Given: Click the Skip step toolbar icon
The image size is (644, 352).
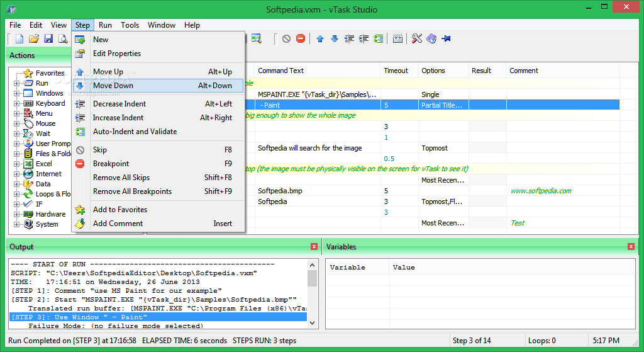Looking at the screenshot, I should (286, 38).
